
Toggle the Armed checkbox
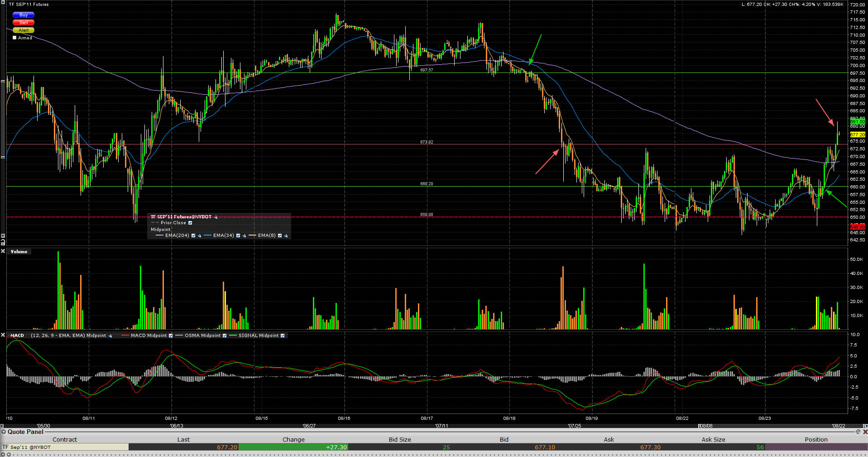click(14, 38)
